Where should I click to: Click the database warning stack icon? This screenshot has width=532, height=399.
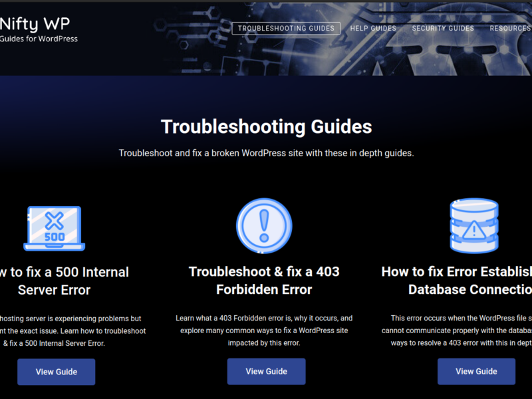coord(474,226)
